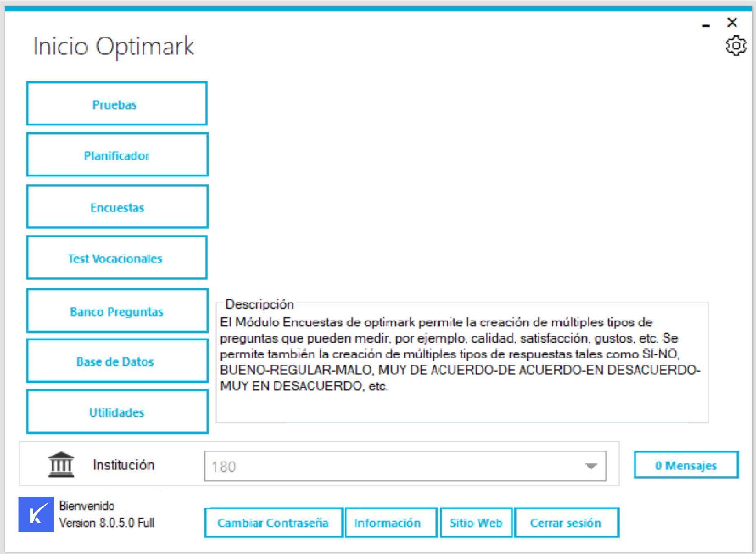Visit Sitio Web
The width and height of the screenshot is (756, 554).
click(x=476, y=523)
